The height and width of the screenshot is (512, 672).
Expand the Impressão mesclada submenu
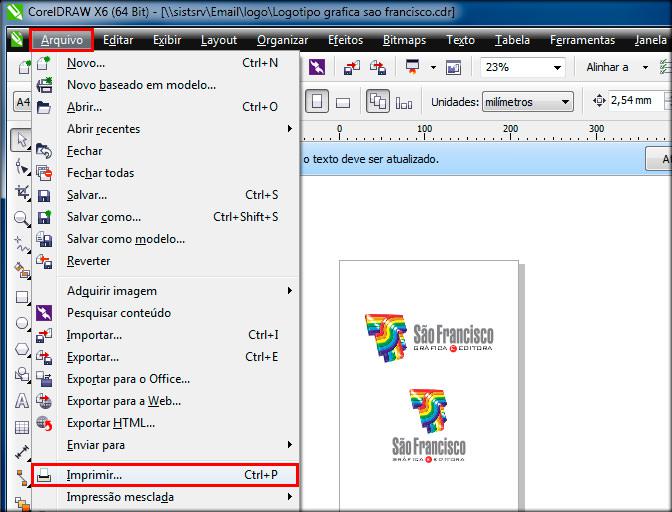click(x=165, y=497)
